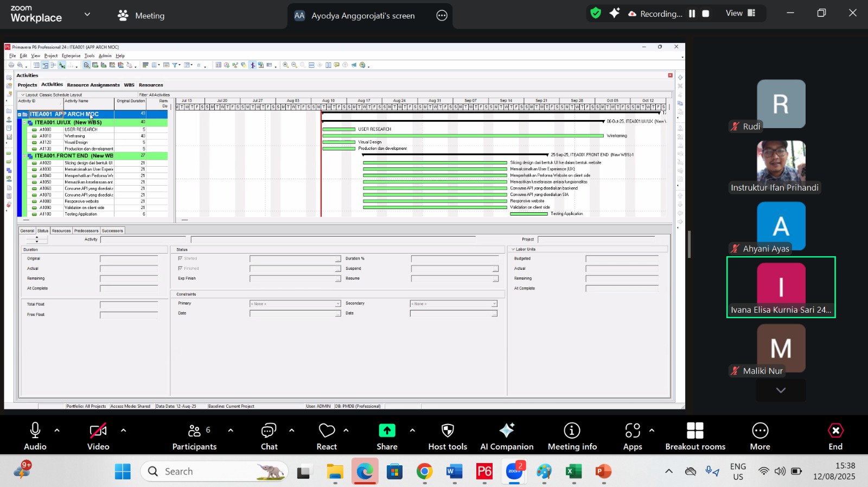Open the React heart icon
The height and width of the screenshot is (487, 868).
coord(327,431)
